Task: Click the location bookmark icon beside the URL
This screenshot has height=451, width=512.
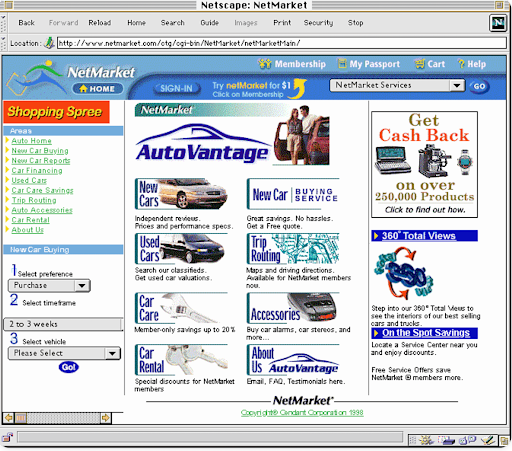Action: [49, 43]
